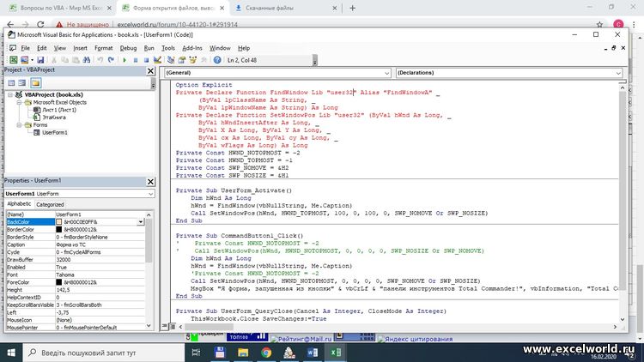The width and height of the screenshot is (644, 362).
Task: Click the Save book.xls disk icon
Action: [x=40, y=60]
